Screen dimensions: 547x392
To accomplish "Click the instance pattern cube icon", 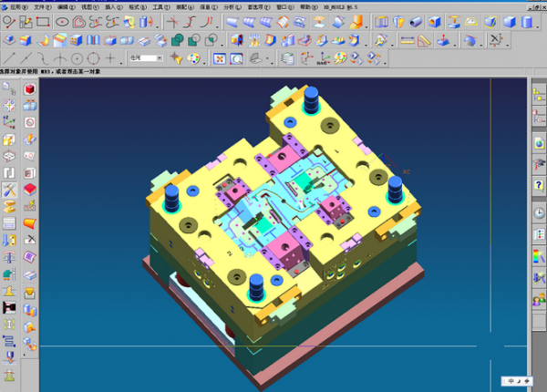I will (76, 40).
